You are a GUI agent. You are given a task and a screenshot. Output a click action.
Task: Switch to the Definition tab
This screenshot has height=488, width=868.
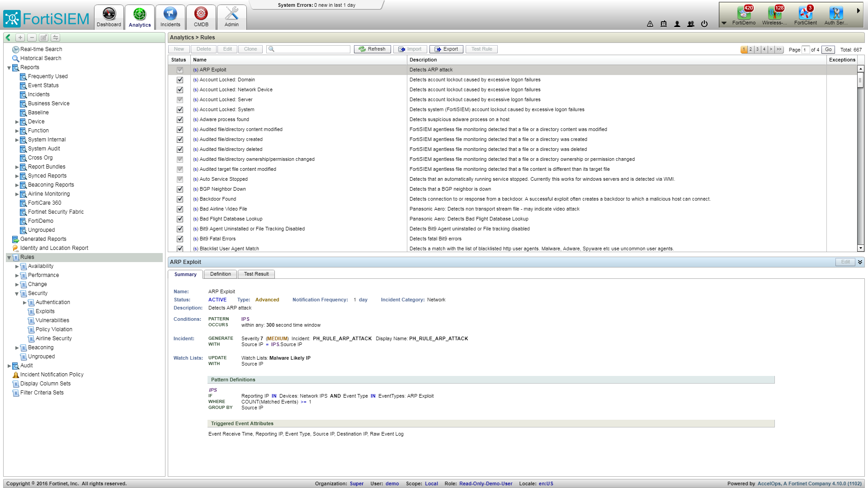pos(220,274)
